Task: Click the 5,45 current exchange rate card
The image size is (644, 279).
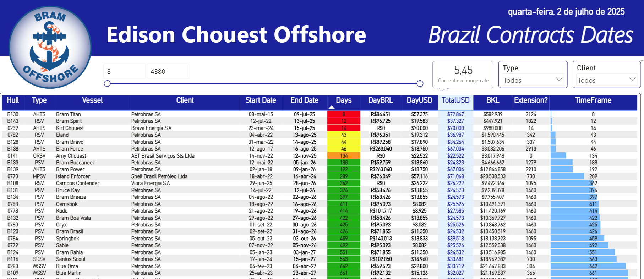Action: [x=463, y=75]
